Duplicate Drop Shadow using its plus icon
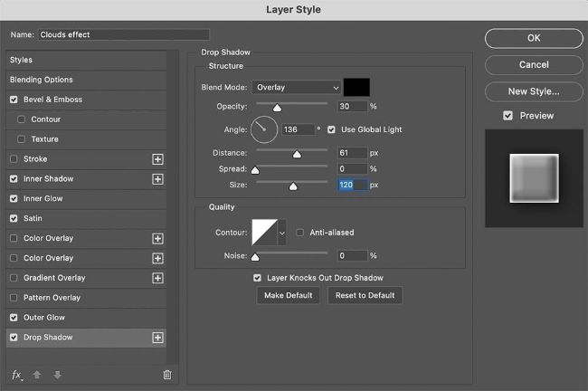The height and width of the screenshot is (391, 588). click(157, 338)
